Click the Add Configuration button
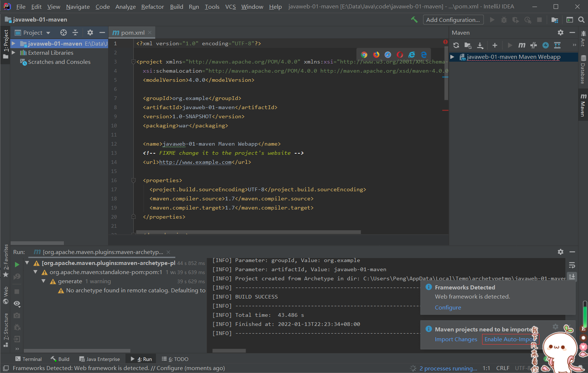 point(453,20)
